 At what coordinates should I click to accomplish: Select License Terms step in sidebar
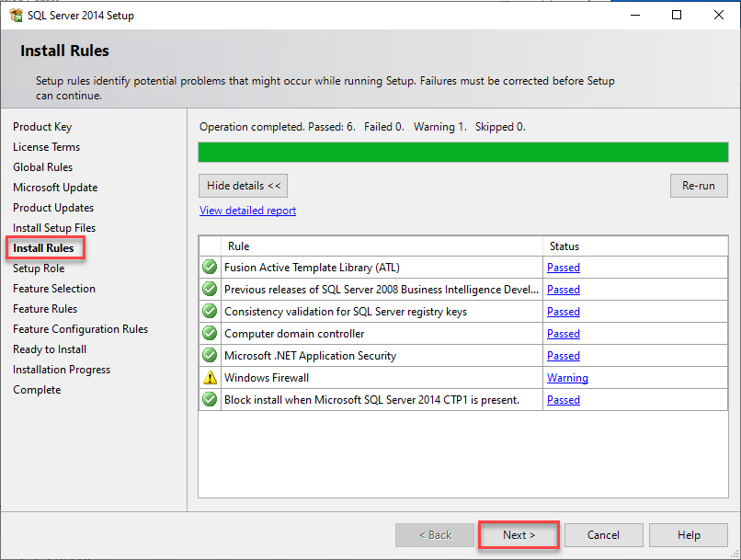(46, 147)
